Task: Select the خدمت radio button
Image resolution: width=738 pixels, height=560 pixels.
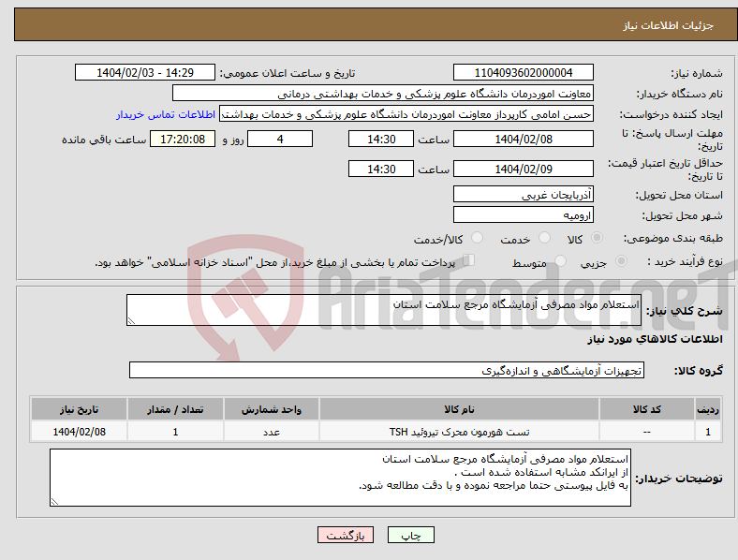Action: click(x=544, y=238)
